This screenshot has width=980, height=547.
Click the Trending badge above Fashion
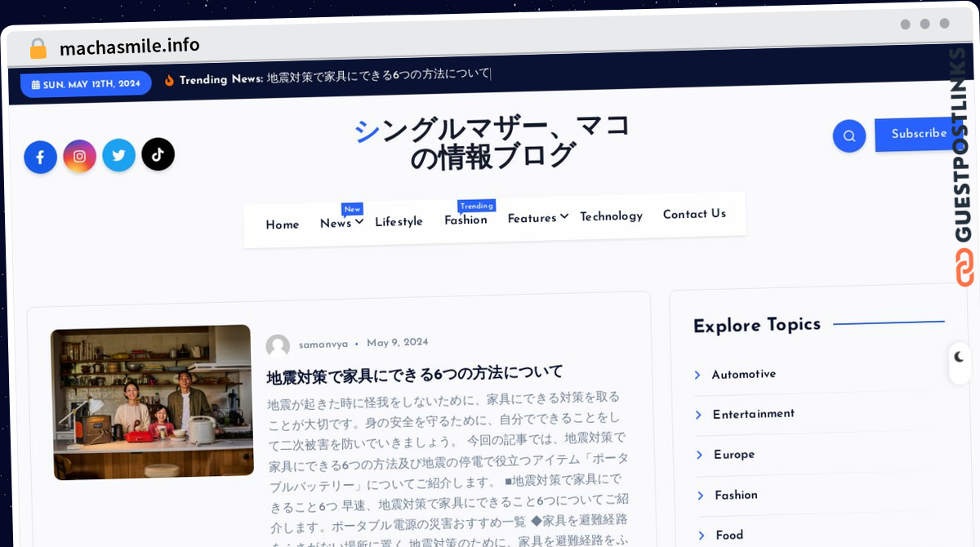(x=476, y=206)
